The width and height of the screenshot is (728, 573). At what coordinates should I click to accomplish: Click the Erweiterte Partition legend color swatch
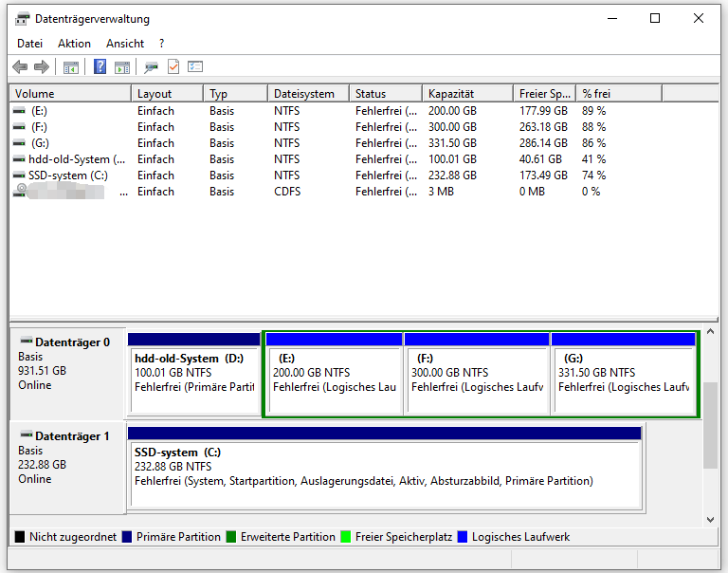231,537
